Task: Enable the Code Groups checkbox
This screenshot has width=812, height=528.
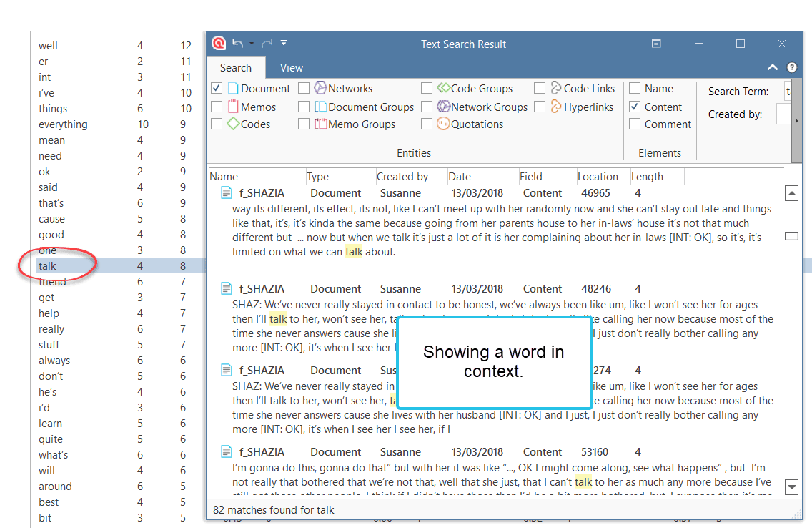Action: click(x=427, y=89)
